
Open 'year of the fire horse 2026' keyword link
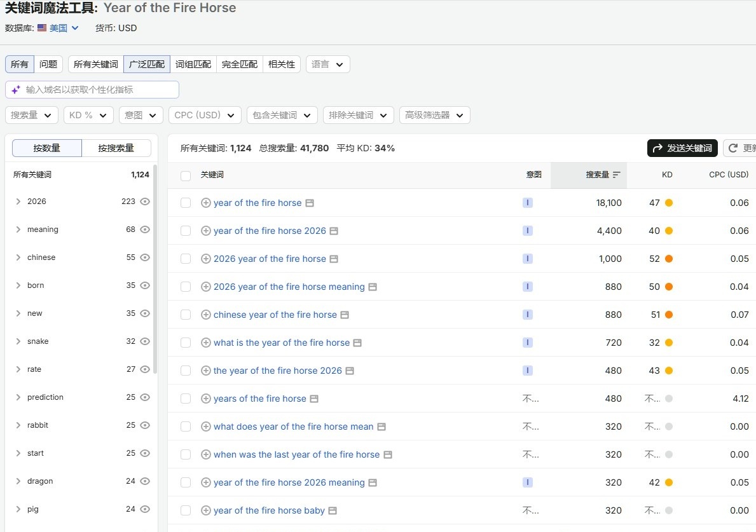point(270,231)
